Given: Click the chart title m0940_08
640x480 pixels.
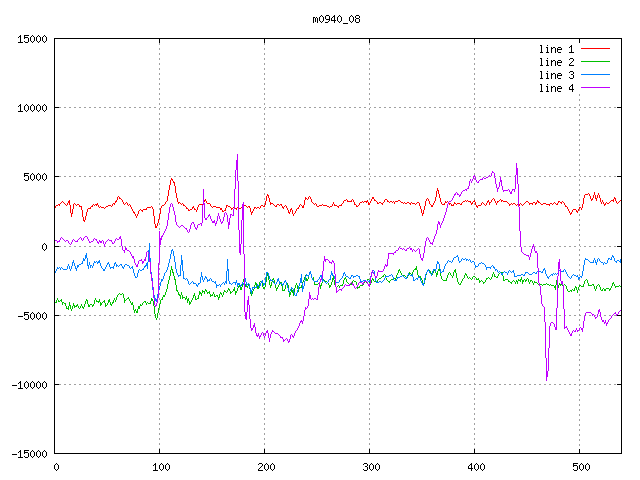Looking at the screenshot, I should click(x=338, y=18).
